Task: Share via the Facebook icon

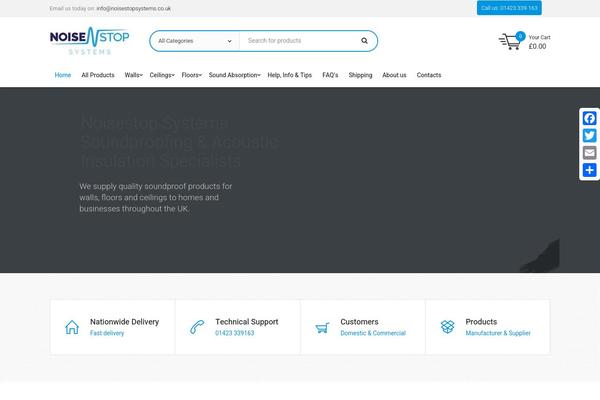Action: 589,118
